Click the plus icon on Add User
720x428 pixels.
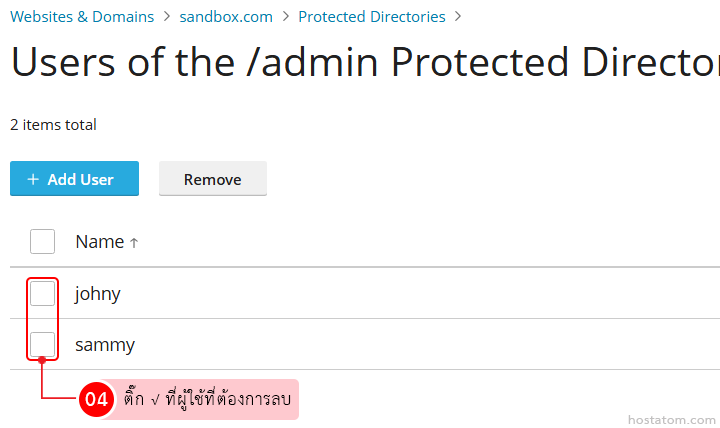coord(33,179)
